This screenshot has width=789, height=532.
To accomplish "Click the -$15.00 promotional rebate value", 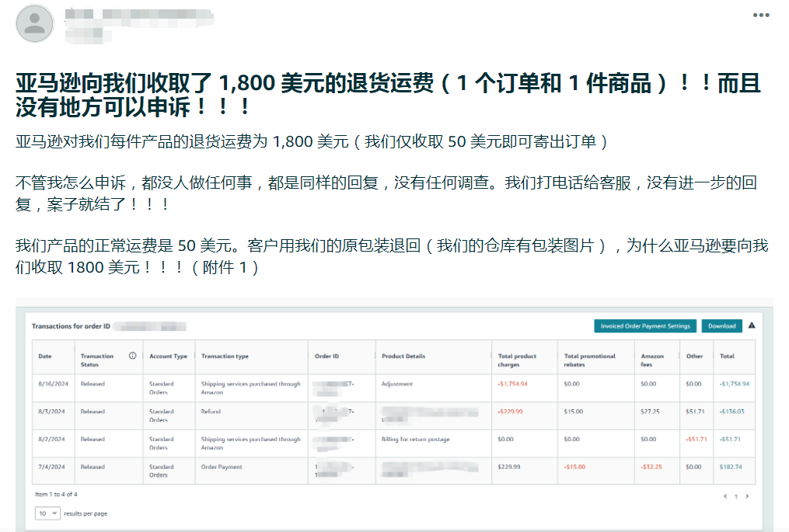I will (x=574, y=467).
